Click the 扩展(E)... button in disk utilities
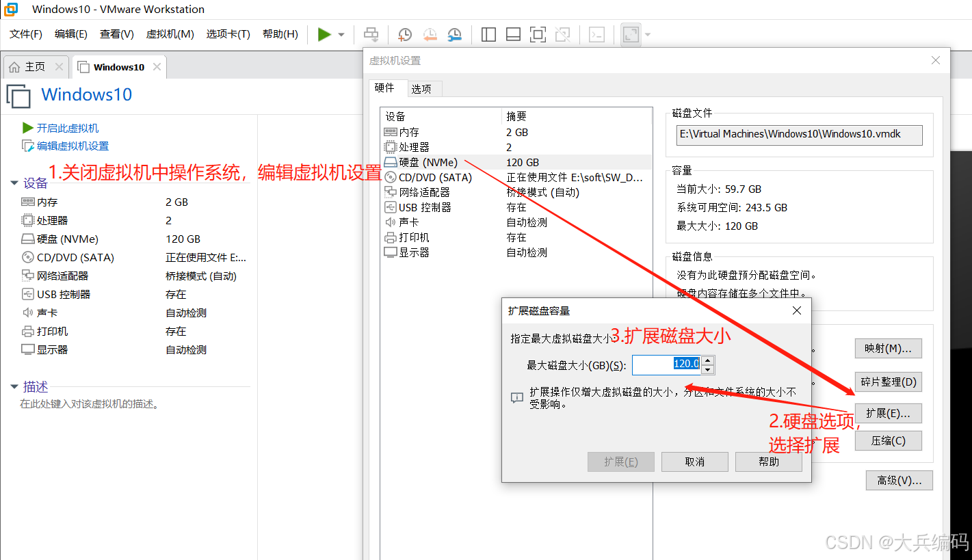972x560 pixels. click(x=888, y=413)
